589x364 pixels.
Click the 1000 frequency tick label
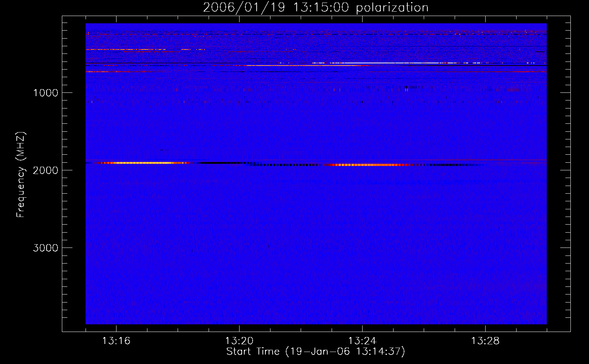(x=46, y=93)
